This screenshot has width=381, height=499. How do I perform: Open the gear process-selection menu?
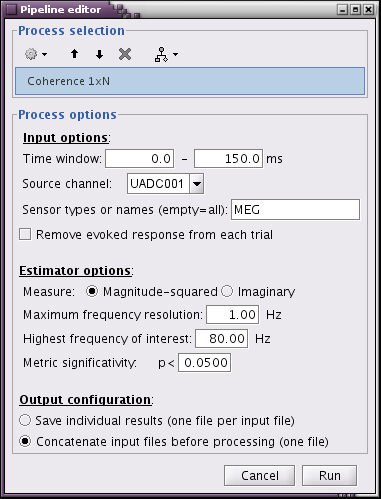(x=36, y=54)
